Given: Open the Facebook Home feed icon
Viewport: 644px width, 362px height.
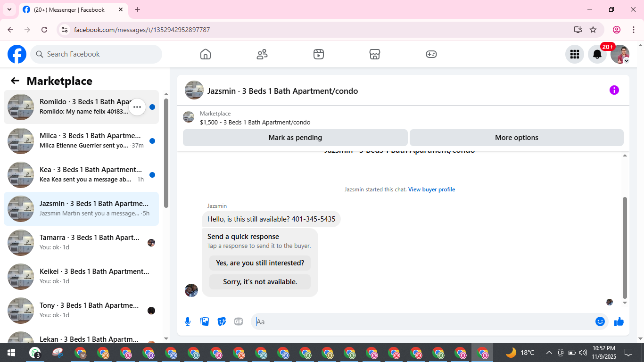Looking at the screenshot, I should (206, 54).
